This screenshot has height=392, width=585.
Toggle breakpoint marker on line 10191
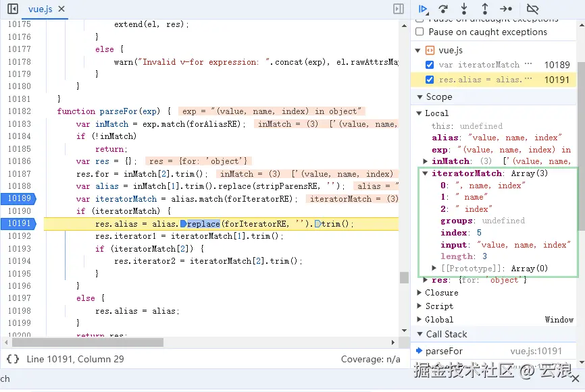[19, 223]
